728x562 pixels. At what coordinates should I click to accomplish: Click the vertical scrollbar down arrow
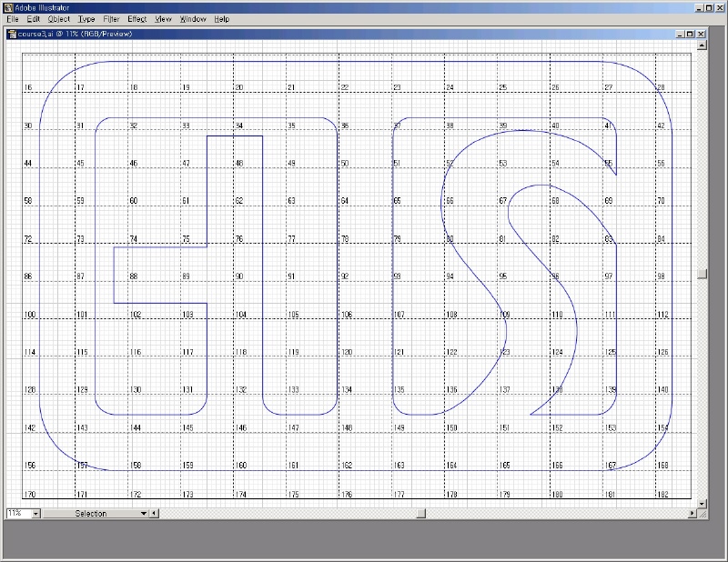(702, 504)
